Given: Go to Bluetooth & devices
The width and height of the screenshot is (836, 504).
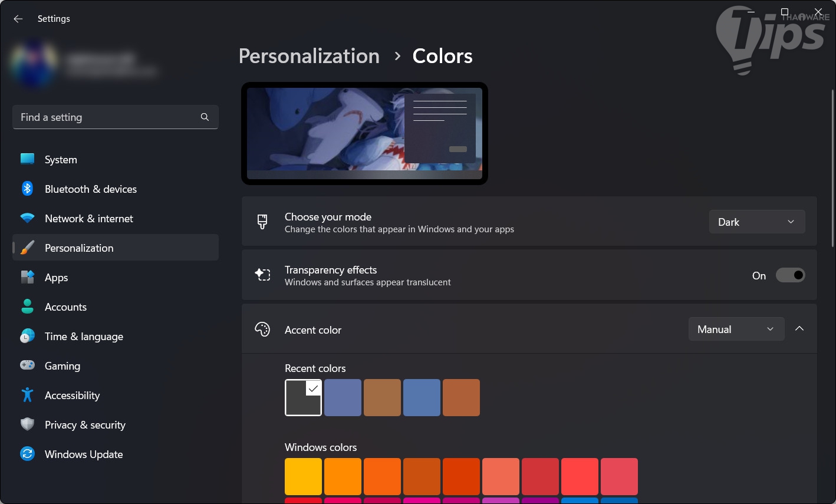Looking at the screenshot, I should coord(116,189).
